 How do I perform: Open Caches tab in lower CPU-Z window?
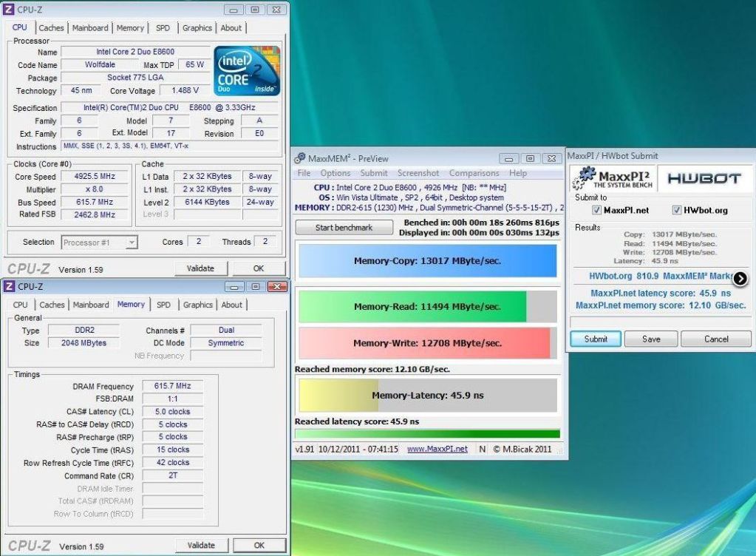click(x=52, y=305)
